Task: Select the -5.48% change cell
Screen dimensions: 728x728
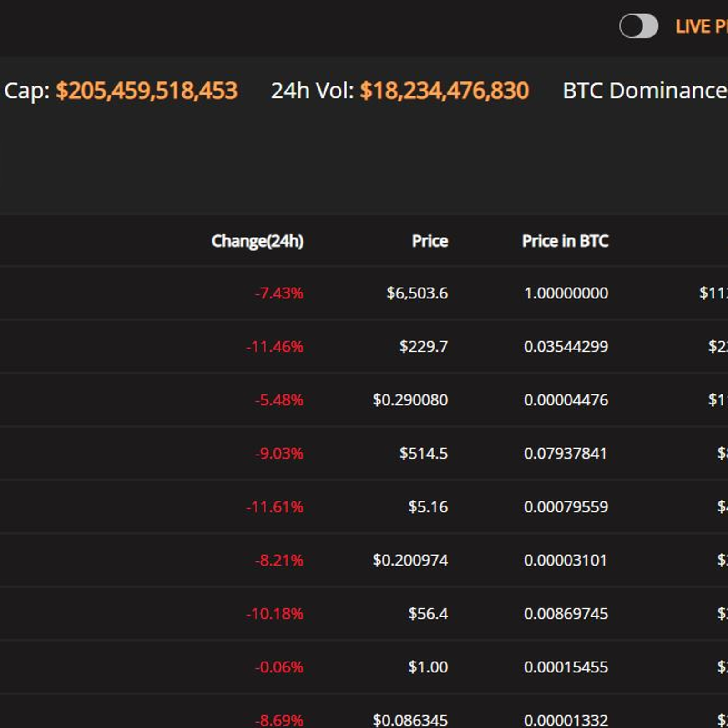Action: coord(279,400)
